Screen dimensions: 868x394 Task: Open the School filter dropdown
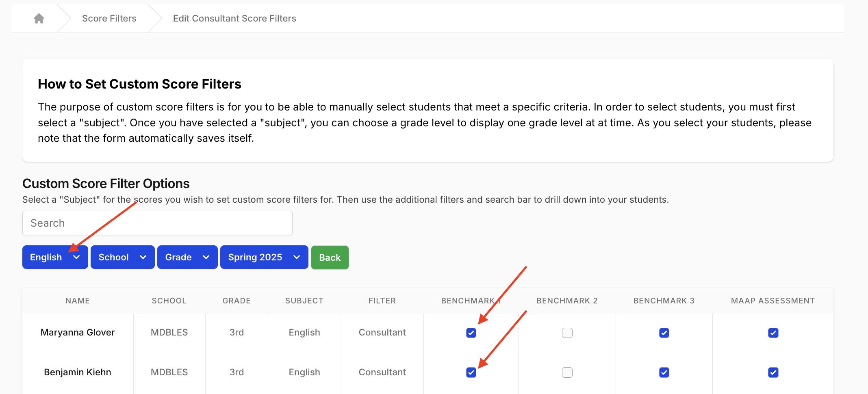(x=122, y=257)
